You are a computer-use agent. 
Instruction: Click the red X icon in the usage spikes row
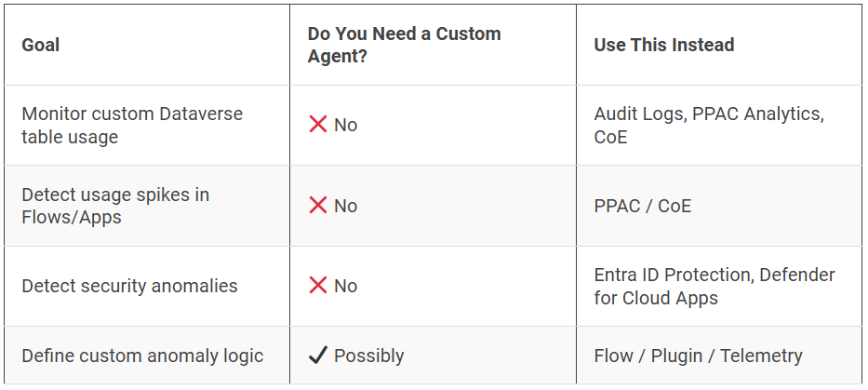tap(317, 206)
